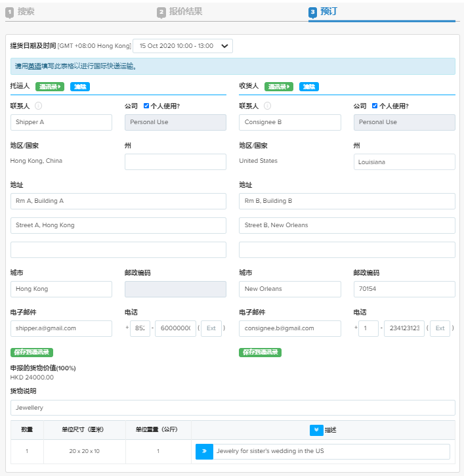
Task: Click shipper phone Ext field
Action: click(x=211, y=328)
